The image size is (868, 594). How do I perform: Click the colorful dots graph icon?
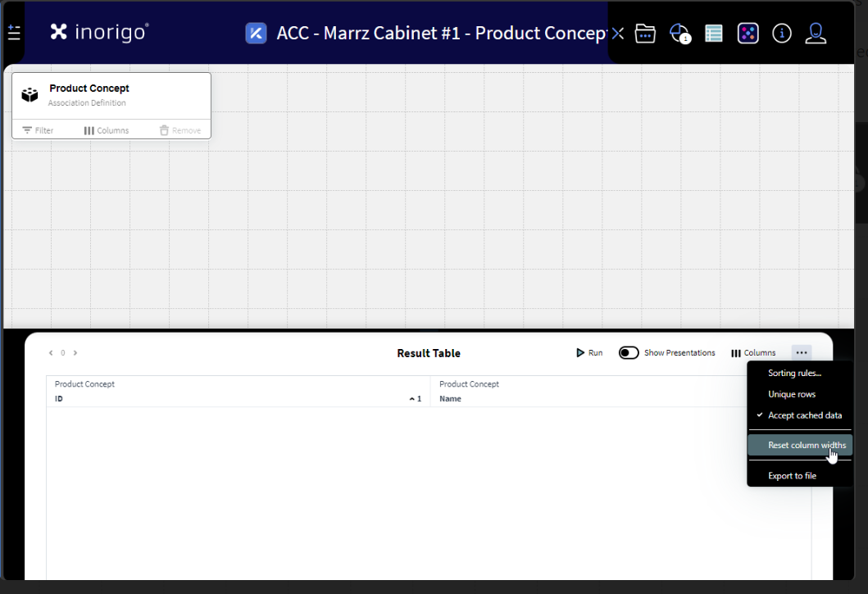coord(748,34)
